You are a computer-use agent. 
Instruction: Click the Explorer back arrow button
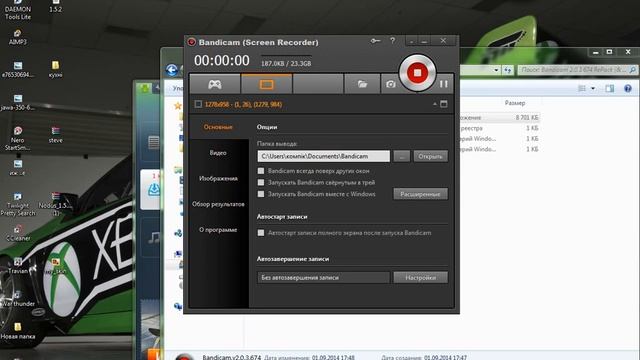coord(172,70)
